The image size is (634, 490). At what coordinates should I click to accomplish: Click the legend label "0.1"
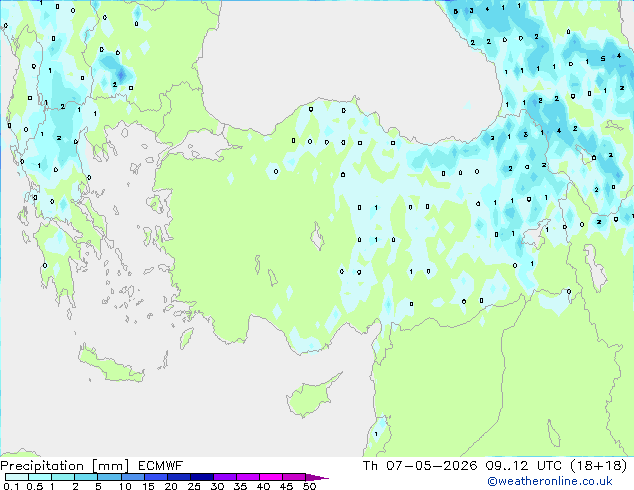pos(11,486)
